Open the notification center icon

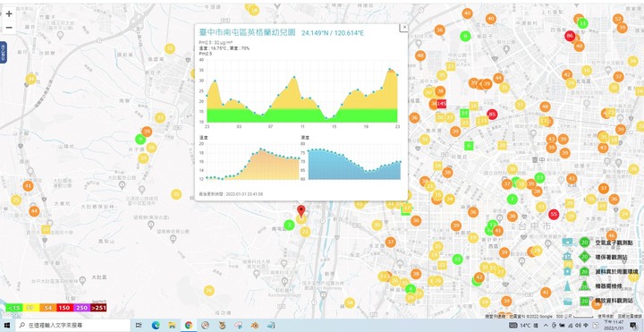pyautogui.click(x=633, y=326)
